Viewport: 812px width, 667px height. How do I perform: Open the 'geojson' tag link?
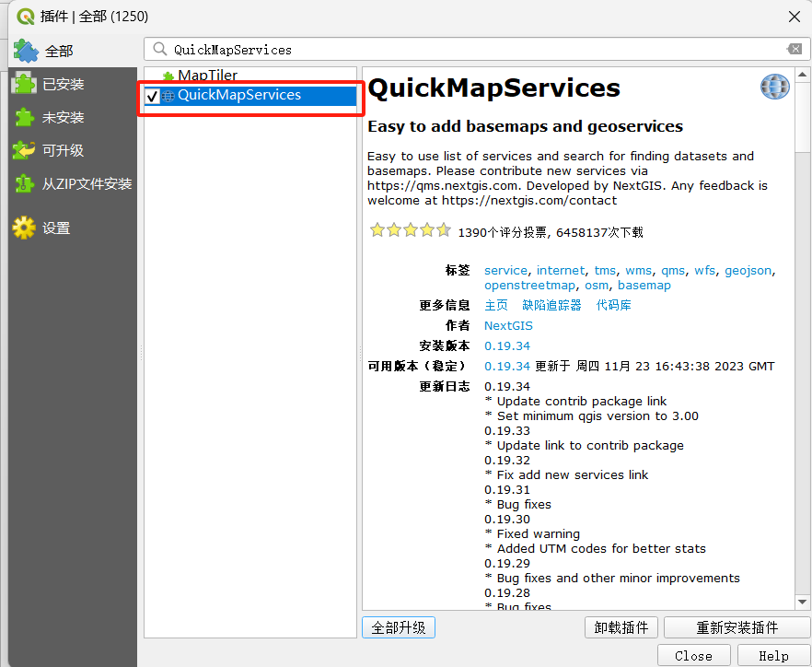coord(748,271)
